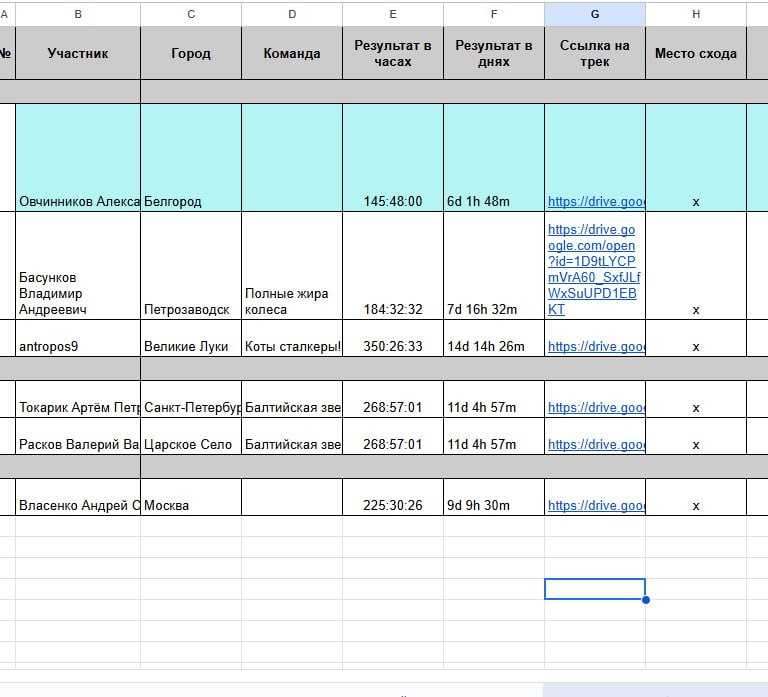Click the 'Царское Село' city cell
This screenshot has height=697, width=768.
(x=190, y=445)
